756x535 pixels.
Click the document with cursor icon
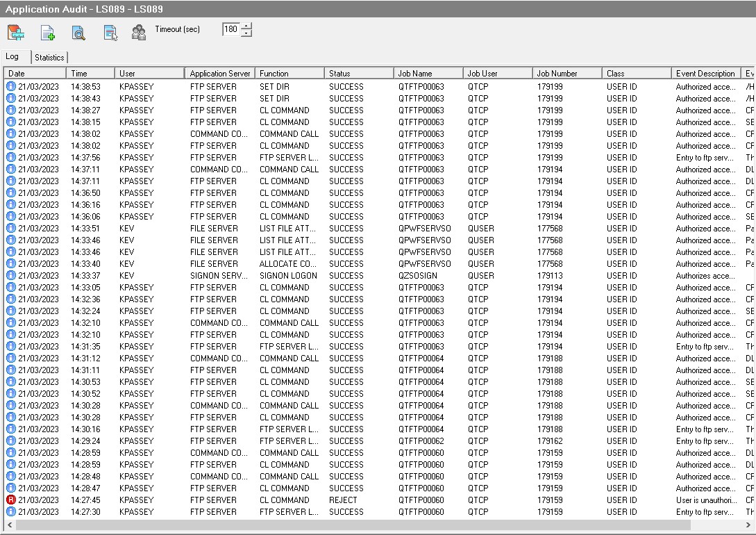(110, 33)
